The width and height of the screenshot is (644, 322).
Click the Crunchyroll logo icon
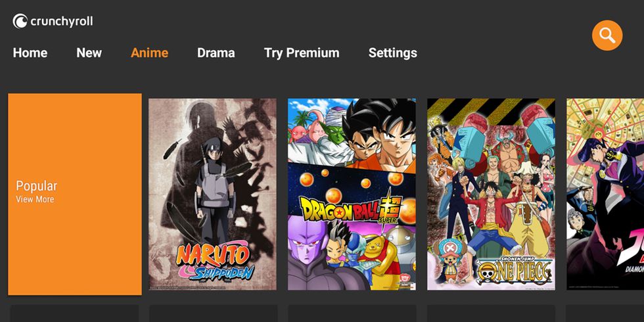[x=20, y=21]
